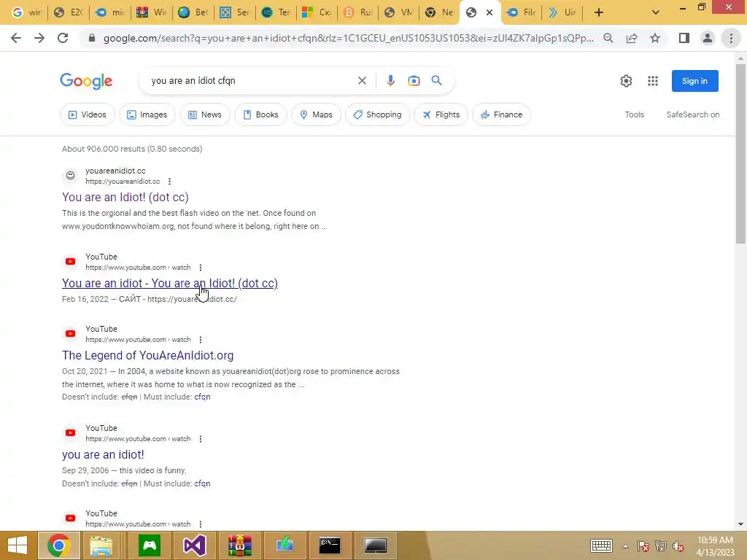Expand the tab search chevron
This screenshot has width=747, height=560.
(656, 12)
